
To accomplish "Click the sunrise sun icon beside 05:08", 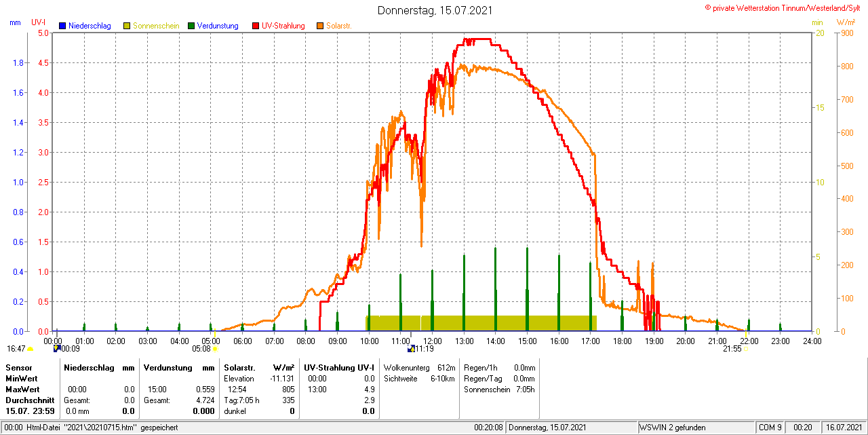I will pos(215,349).
